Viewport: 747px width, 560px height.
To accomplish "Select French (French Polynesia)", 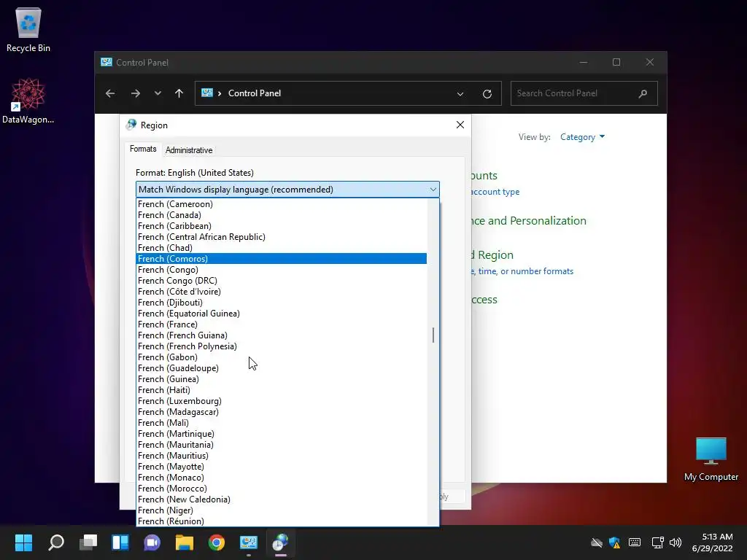I will (281, 346).
